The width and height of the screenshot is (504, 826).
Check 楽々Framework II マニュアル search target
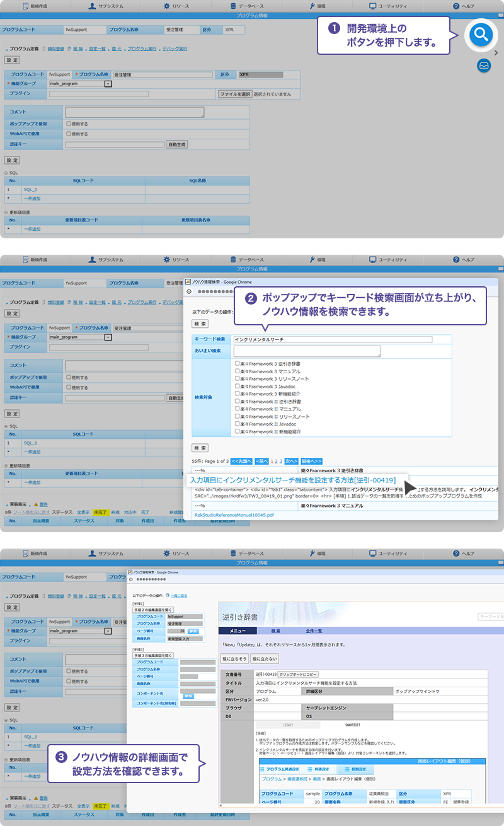(x=237, y=409)
